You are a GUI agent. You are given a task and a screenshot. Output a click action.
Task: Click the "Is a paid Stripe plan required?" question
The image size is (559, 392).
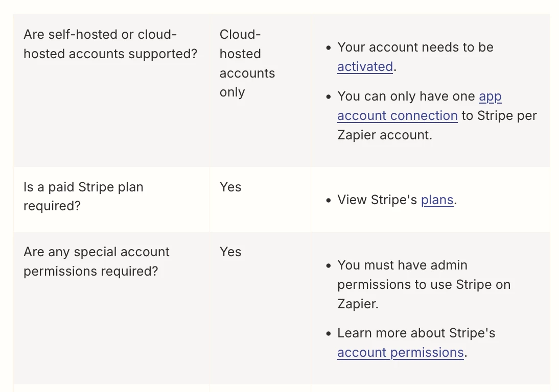(83, 196)
